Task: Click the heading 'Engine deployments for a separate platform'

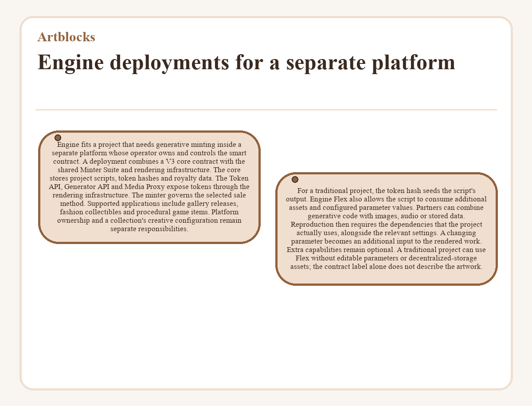Action: coord(246,62)
